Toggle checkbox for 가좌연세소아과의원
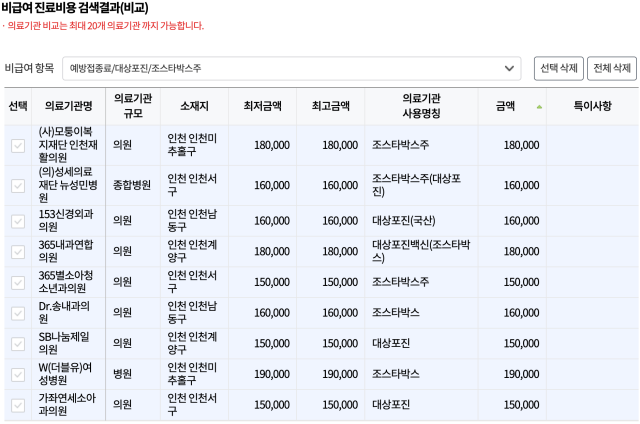This screenshot has height=424, width=640. point(18,405)
